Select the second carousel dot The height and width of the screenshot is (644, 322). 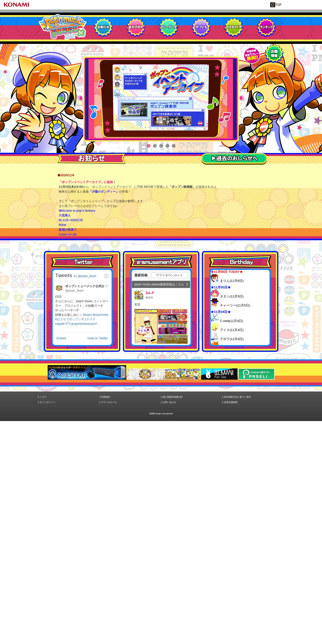coord(155,146)
